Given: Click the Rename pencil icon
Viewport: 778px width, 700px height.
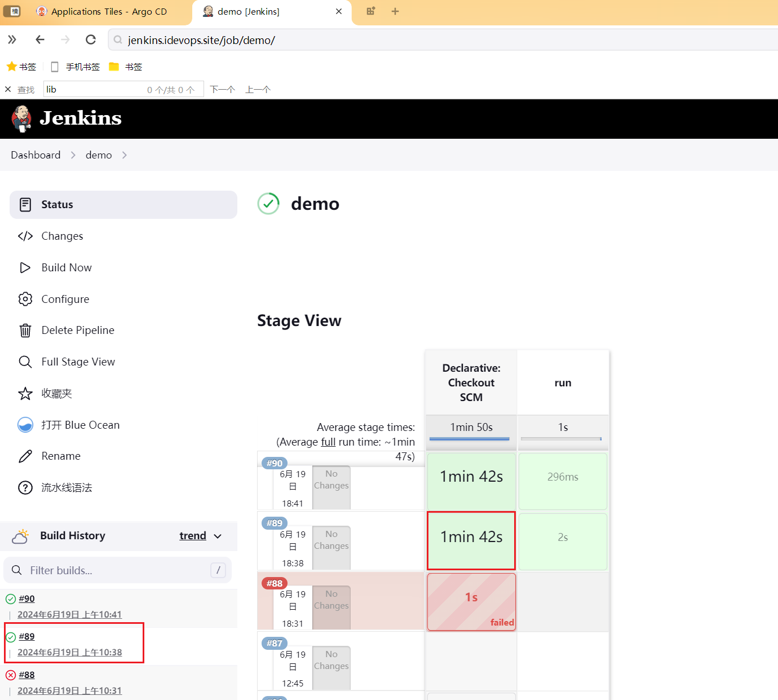Looking at the screenshot, I should pyautogui.click(x=25, y=456).
